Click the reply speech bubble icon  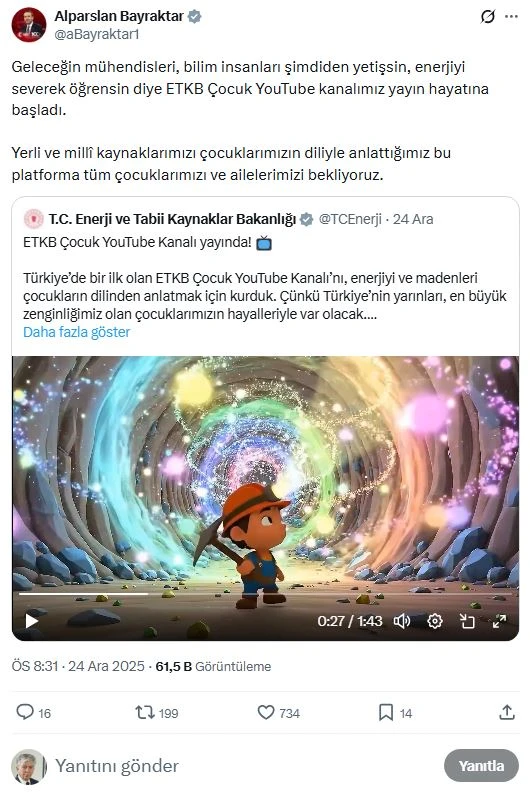coord(25,712)
